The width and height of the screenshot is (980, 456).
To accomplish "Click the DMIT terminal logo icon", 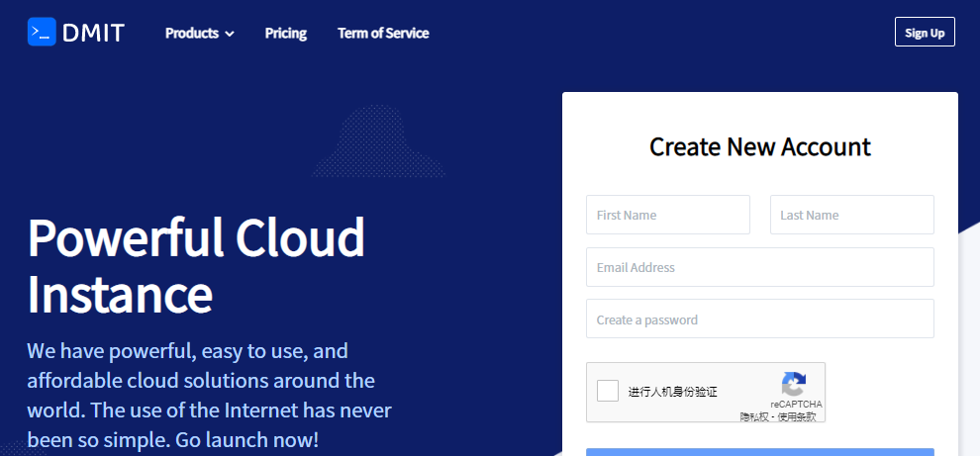I will coord(42,32).
